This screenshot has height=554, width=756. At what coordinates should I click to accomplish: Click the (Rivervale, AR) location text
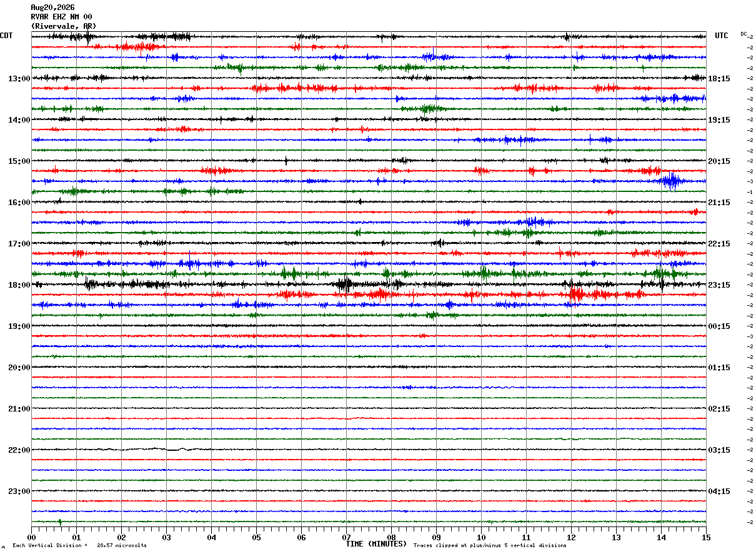click(64, 26)
